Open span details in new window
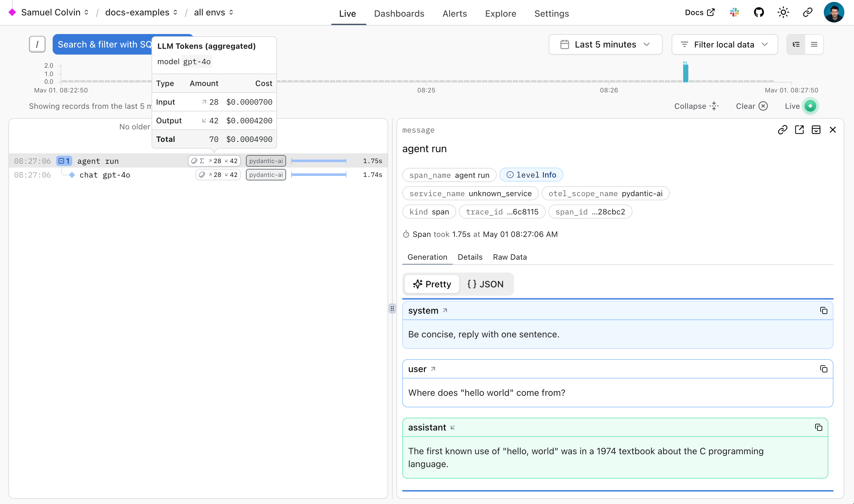The image size is (854, 504). 799,130
